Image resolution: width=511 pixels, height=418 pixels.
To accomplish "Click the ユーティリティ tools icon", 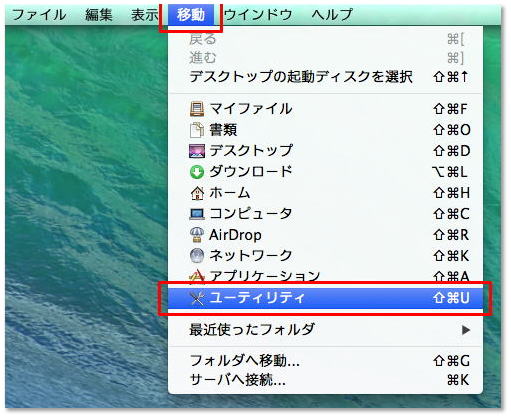I will (197, 298).
